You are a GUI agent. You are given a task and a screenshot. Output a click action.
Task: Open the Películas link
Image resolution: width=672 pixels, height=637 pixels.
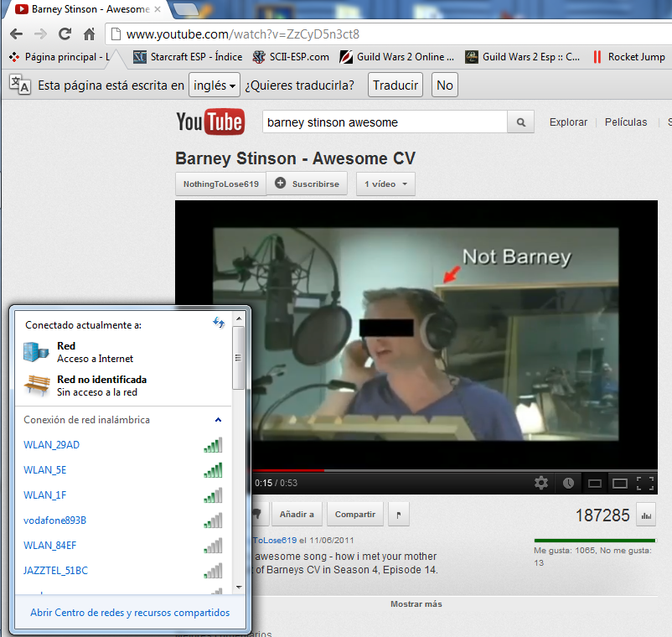626,122
